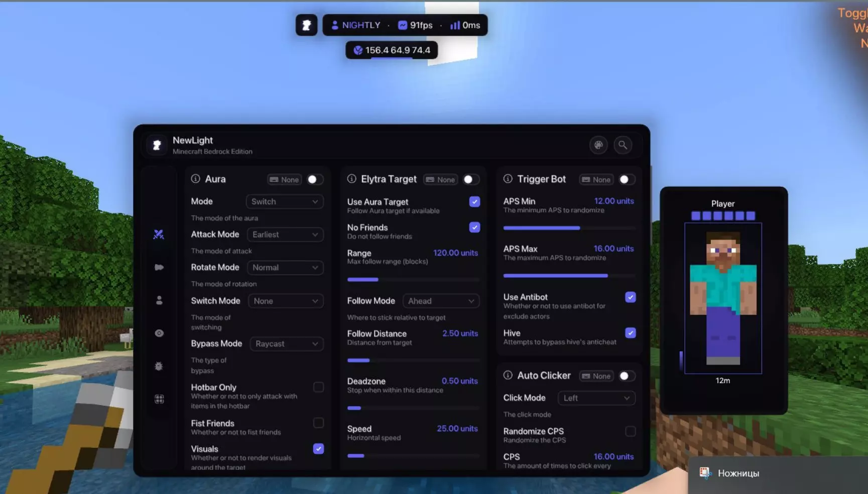868x494 pixels.
Task: Click the ping bars icon beside 0ms
Action: pos(455,25)
